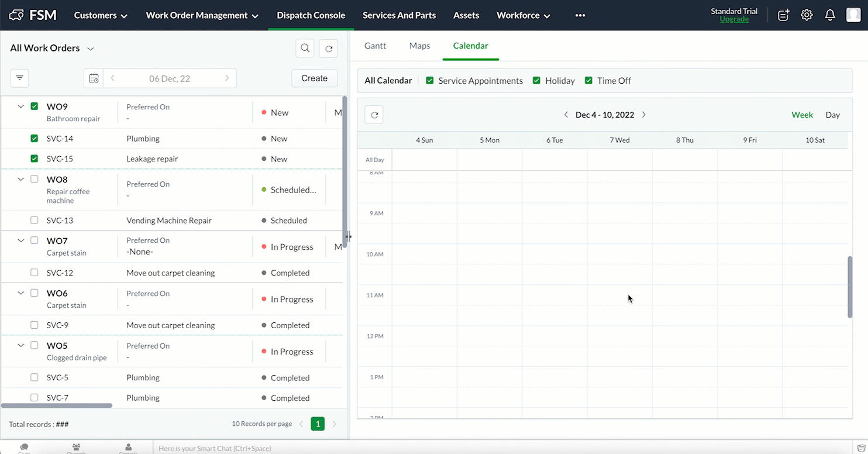Click the search icon in work orders panel
The height and width of the screenshot is (454, 868).
305,49
